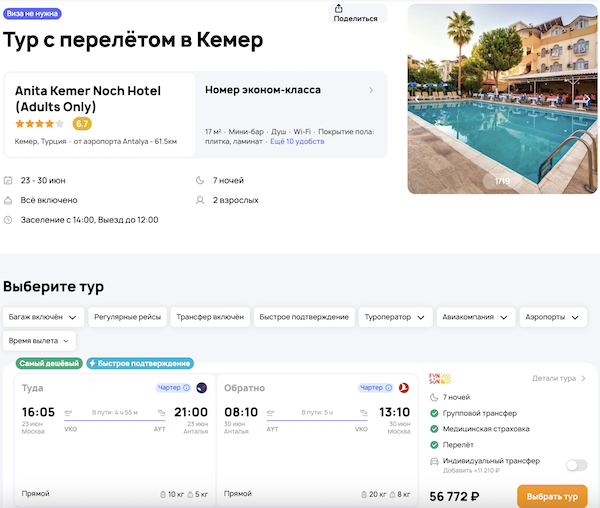Click the outbound airline logo icon

pyautogui.click(x=201, y=388)
